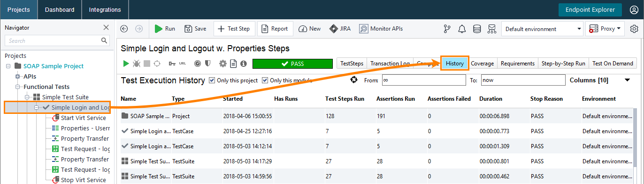
Task: Go back with left arrow icon
Action: [124, 29]
